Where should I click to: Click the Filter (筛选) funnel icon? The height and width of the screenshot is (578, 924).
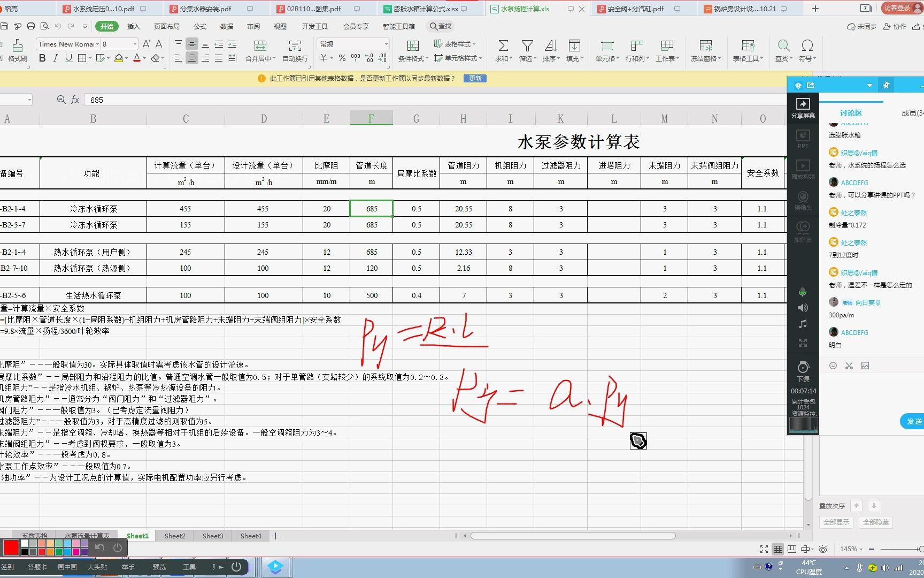coord(527,45)
